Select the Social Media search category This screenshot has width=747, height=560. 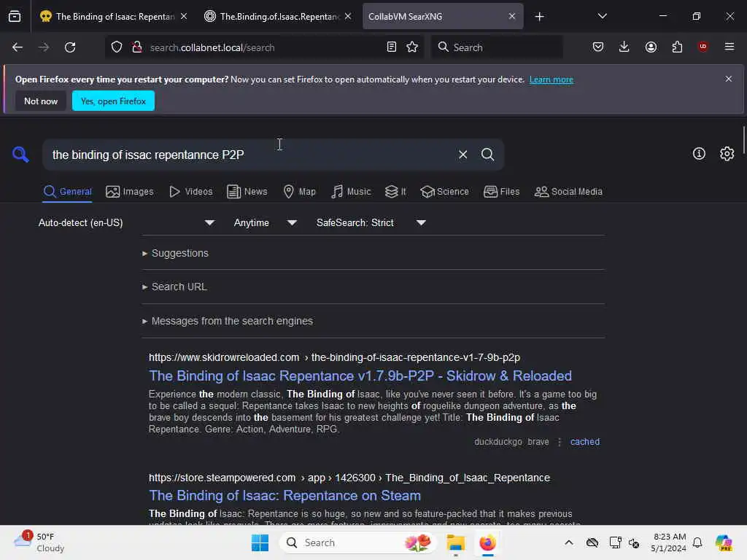pyautogui.click(x=568, y=192)
